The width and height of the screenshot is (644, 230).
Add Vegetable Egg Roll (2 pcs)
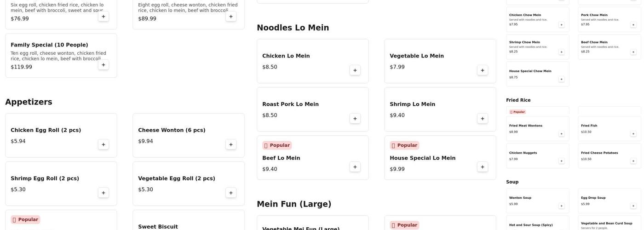(x=230, y=193)
